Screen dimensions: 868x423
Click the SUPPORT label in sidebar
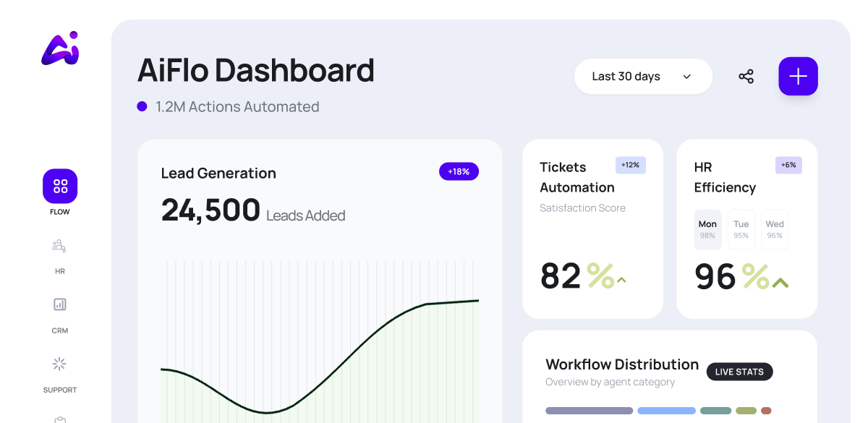(60, 390)
